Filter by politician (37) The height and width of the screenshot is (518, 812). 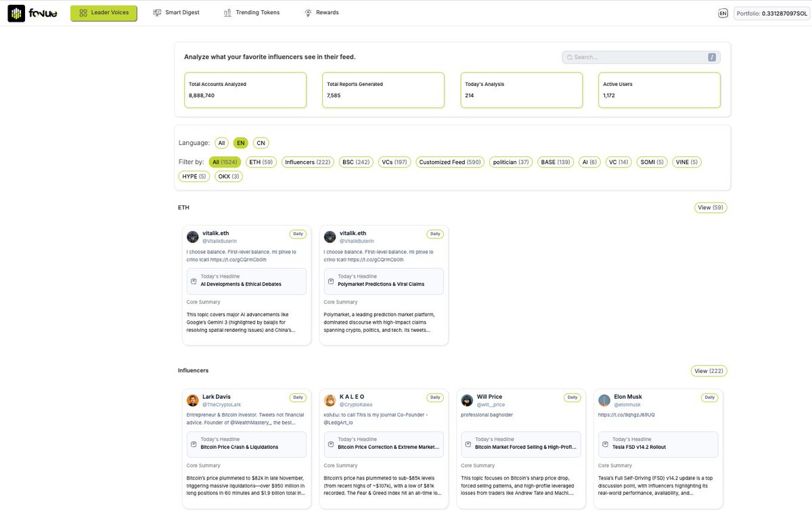pos(511,163)
